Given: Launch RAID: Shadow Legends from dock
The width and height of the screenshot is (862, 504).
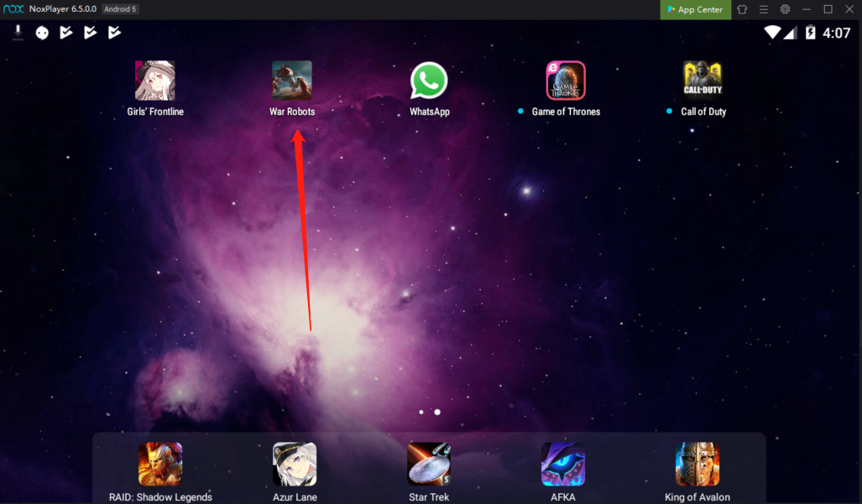Looking at the screenshot, I should point(160,465).
